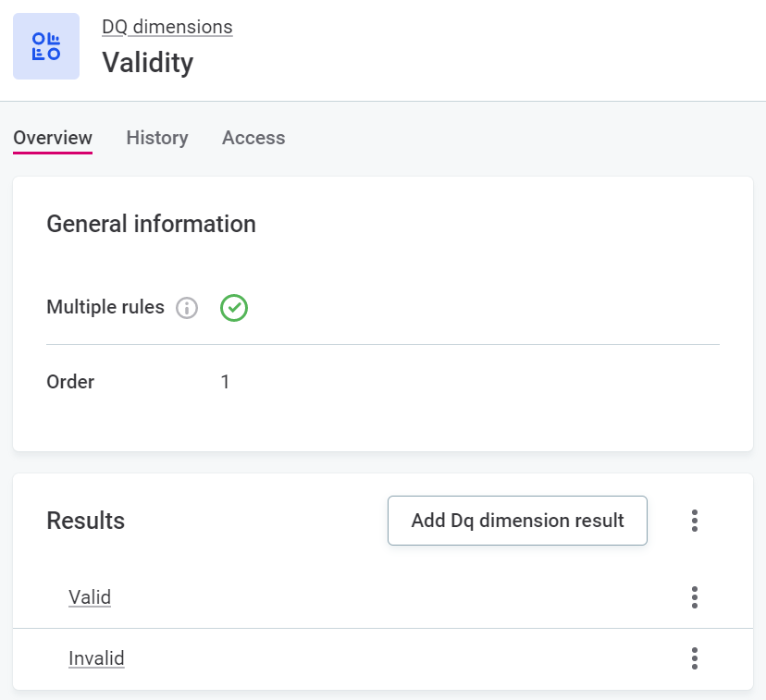Click the DQ dimensions entity icon tile

pos(45,46)
